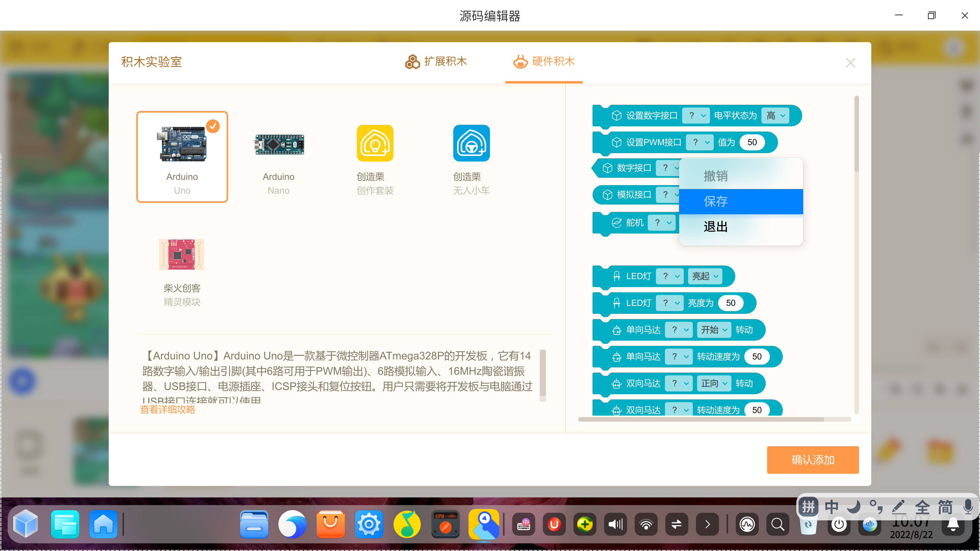
Task: Select the 创造栗 创作套装 card
Action: (375, 157)
